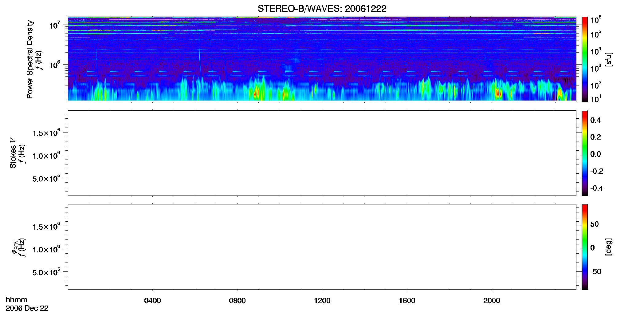The width and height of the screenshot is (644, 332).
Task: Click the hhmm time format label
Action: pos(17,300)
